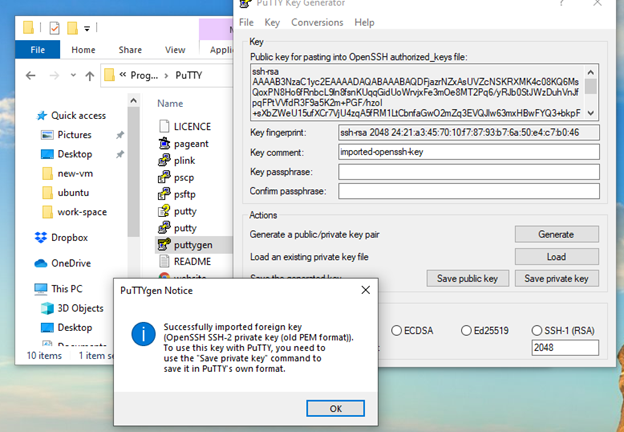624x432 pixels.
Task: Select the SSH-1 (RSA) radio button
Action: pyautogui.click(x=537, y=331)
